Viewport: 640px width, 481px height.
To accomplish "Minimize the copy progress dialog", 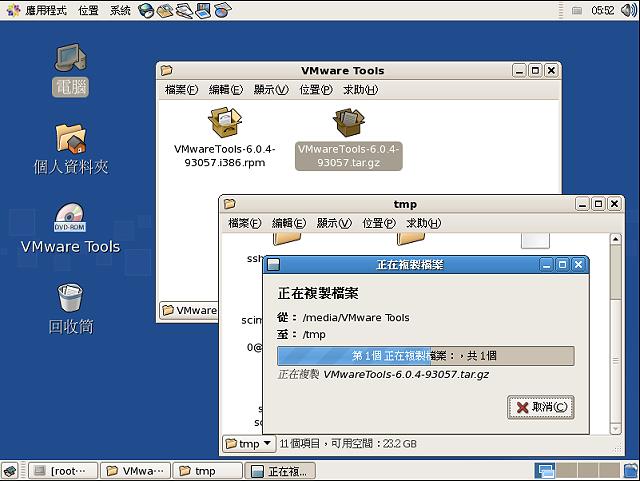I will [547, 265].
